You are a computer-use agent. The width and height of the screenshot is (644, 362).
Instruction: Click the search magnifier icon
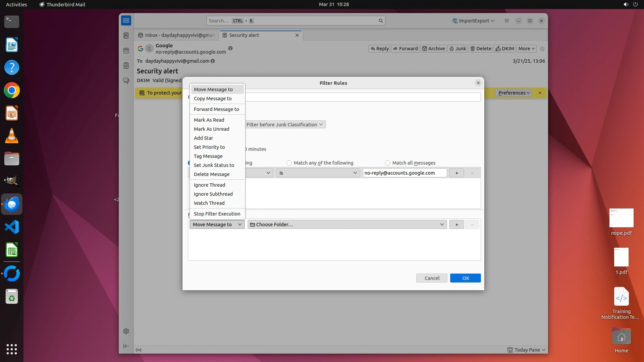(x=381, y=21)
